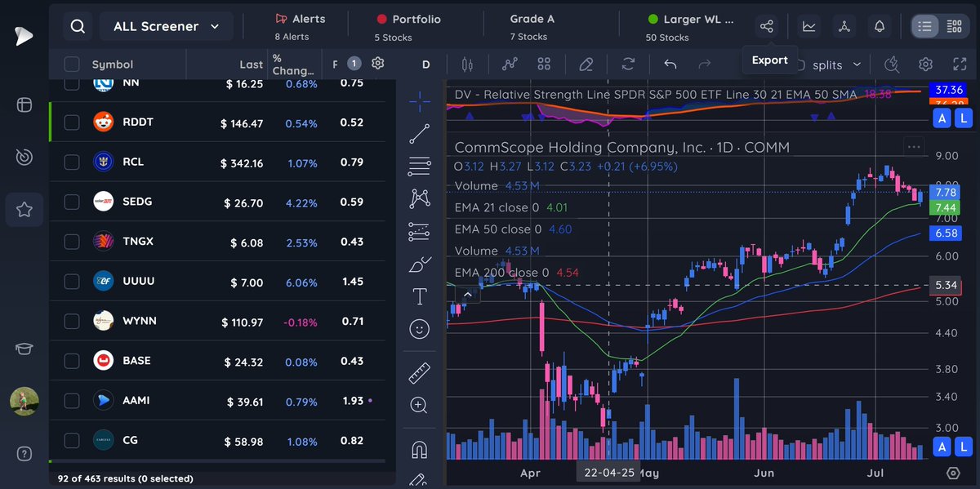Check the BASE row checkbox
The width and height of the screenshot is (980, 489).
[x=72, y=360]
